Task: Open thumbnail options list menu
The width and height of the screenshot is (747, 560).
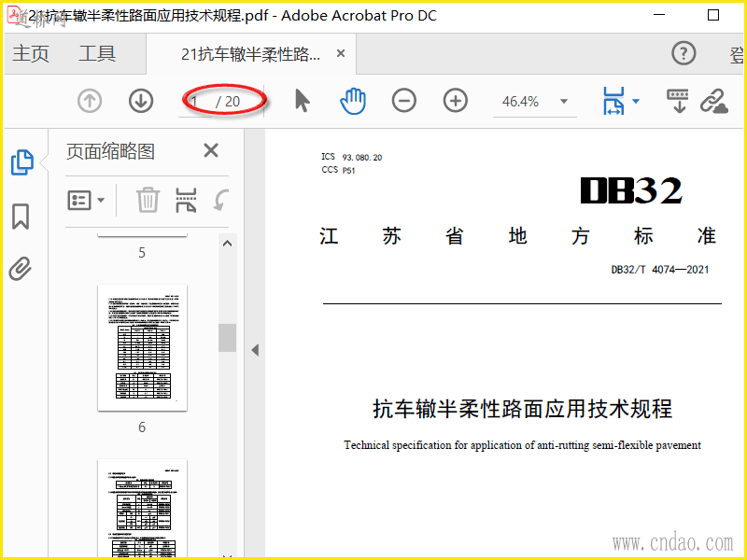Action: point(86,201)
